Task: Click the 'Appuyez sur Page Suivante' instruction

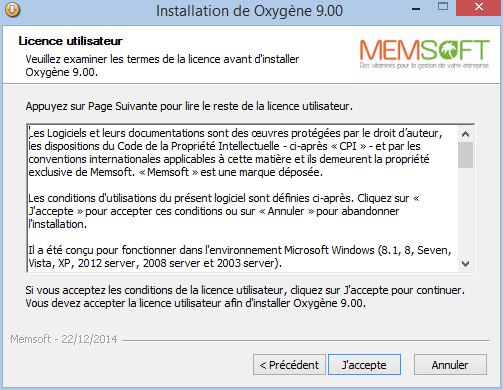Action: coord(189,106)
